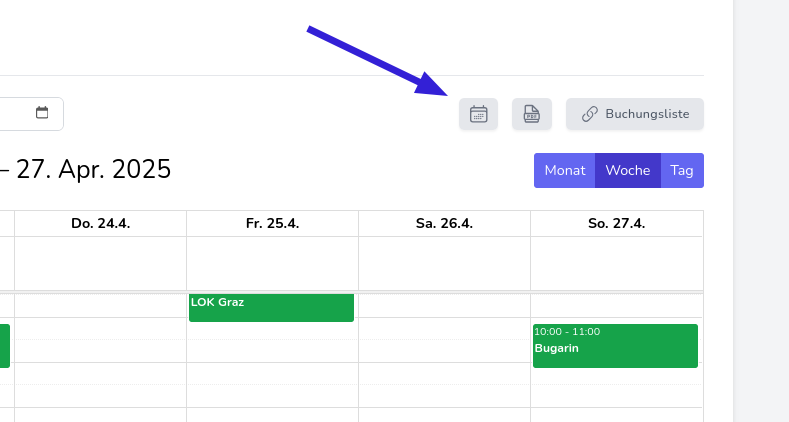789x422 pixels.
Task: Open the date picker calendar icon
Action: coord(42,113)
